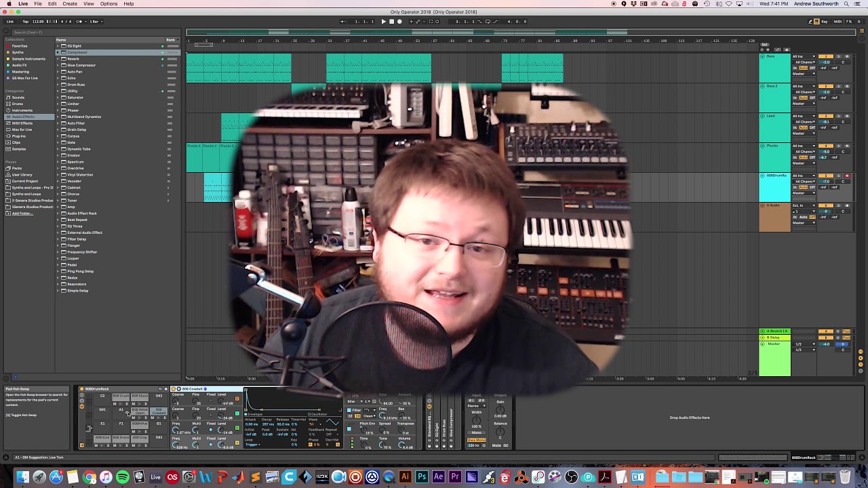Viewport: 868px width, 488px height.
Task: Click the Stop button in transport
Action: (x=391, y=22)
